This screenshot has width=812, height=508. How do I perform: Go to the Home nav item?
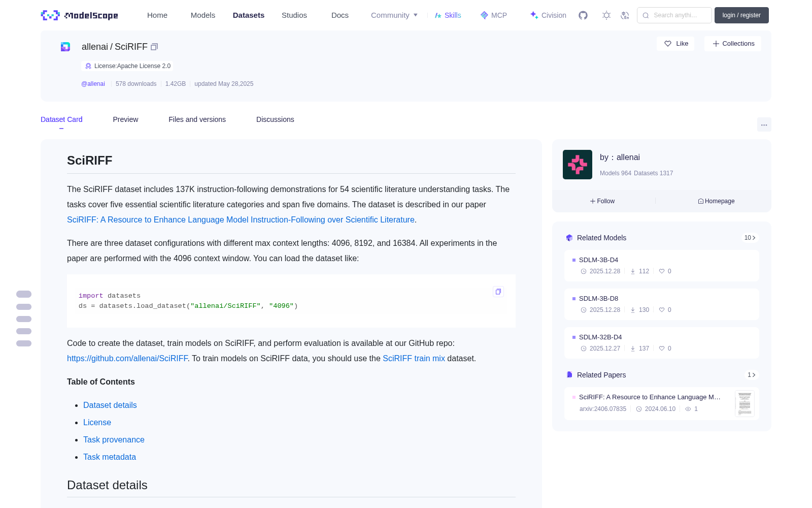[157, 15]
